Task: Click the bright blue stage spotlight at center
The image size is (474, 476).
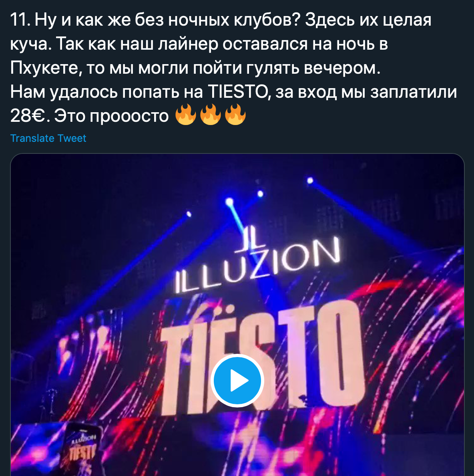Action: click(x=229, y=201)
